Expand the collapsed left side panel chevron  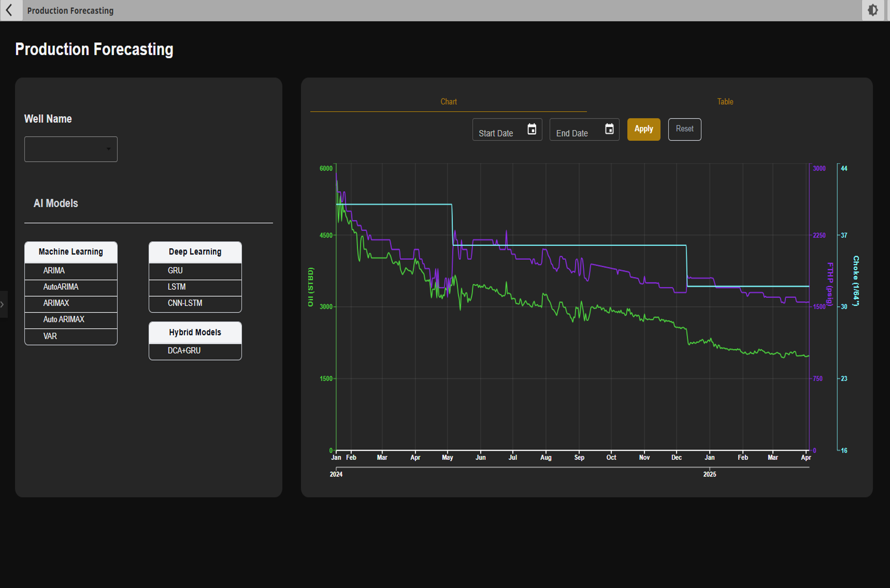(3, 304)
